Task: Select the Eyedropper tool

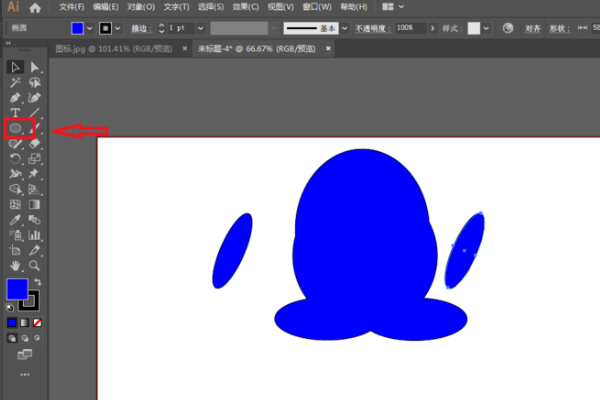Action: coord(16,219)
